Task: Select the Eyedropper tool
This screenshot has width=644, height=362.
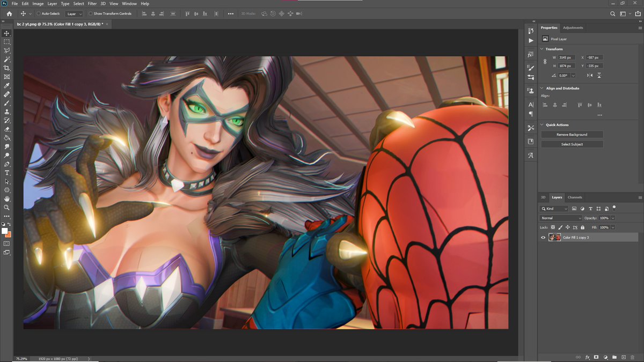Action: click(7, 86)
